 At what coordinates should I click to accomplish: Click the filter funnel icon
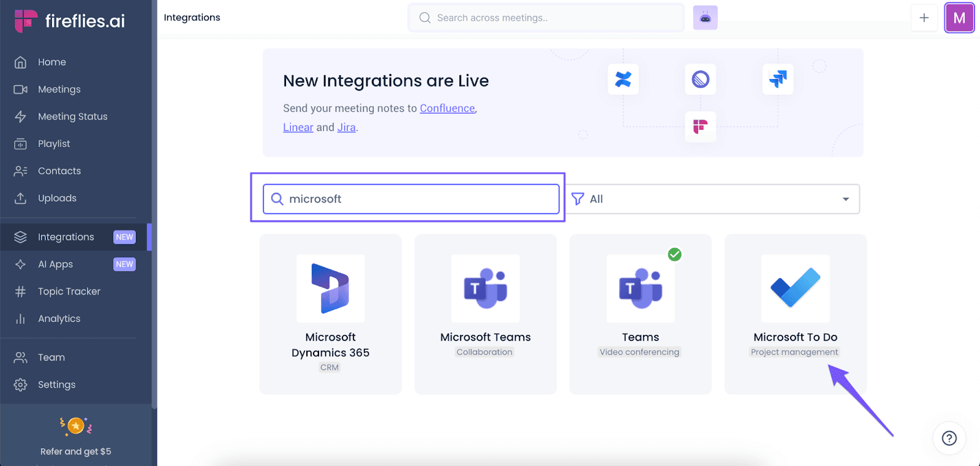(577, 199)
